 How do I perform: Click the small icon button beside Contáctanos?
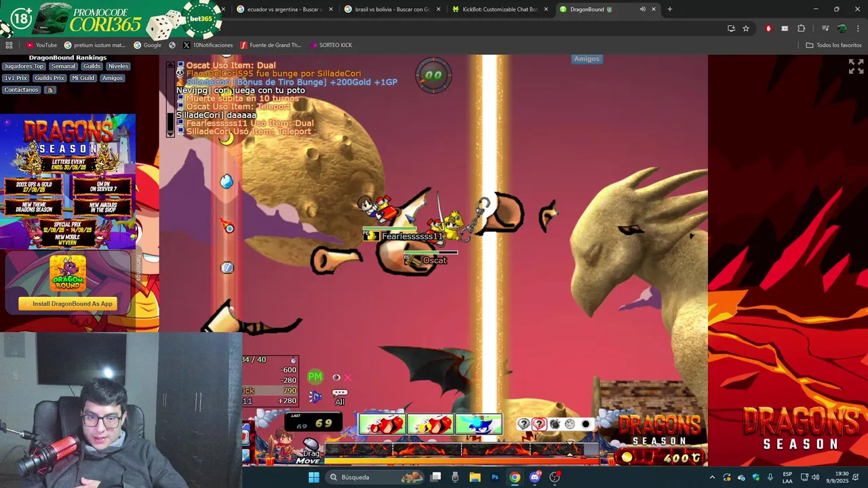50,89
